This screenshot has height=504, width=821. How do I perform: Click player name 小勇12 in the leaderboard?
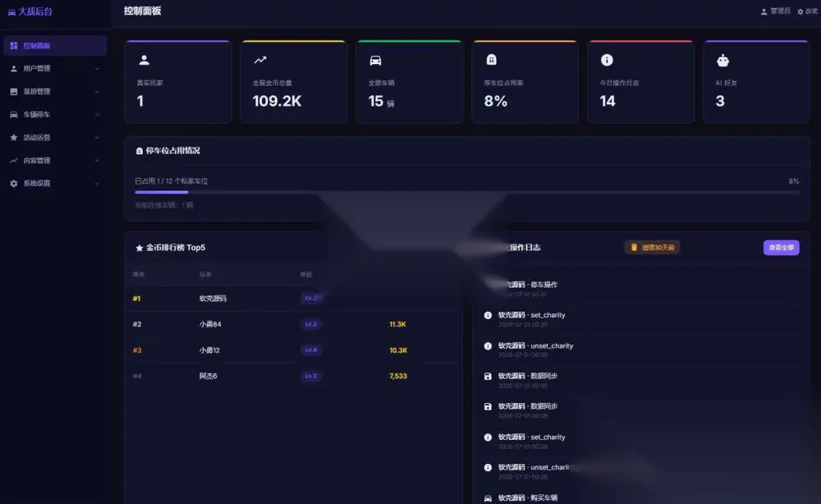pos(209,351)
